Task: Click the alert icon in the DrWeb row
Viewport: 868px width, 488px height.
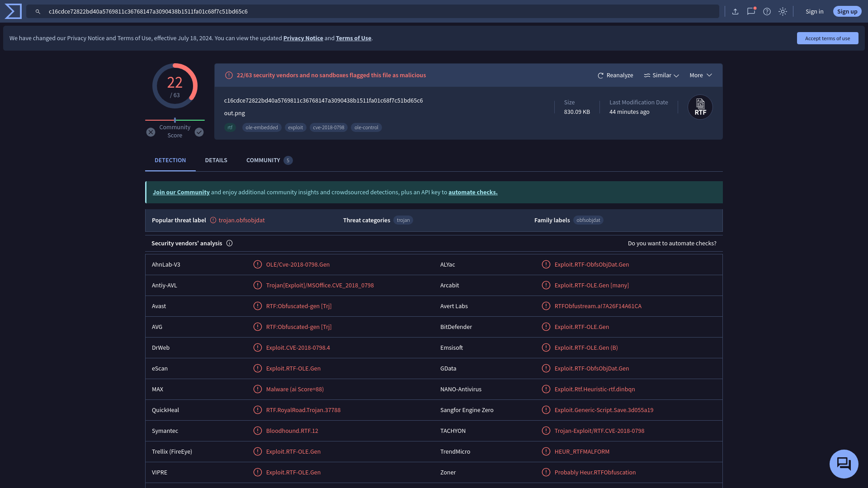Action: click(257, 347)
